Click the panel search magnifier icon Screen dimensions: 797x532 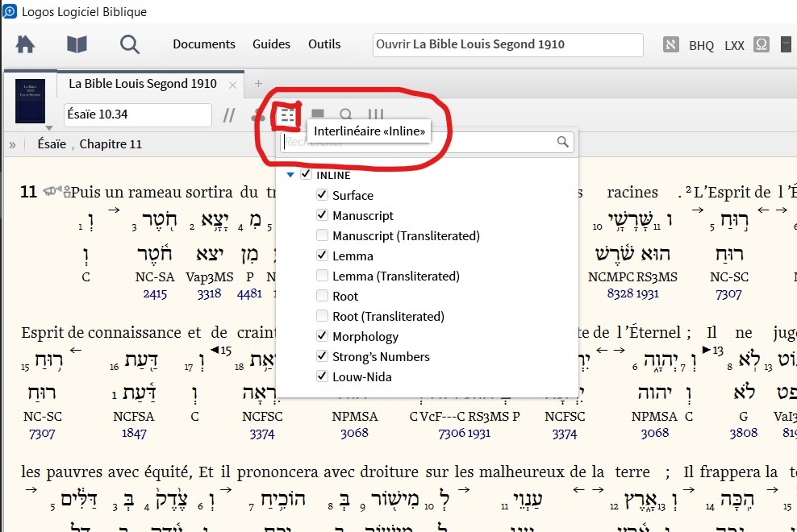346,114
